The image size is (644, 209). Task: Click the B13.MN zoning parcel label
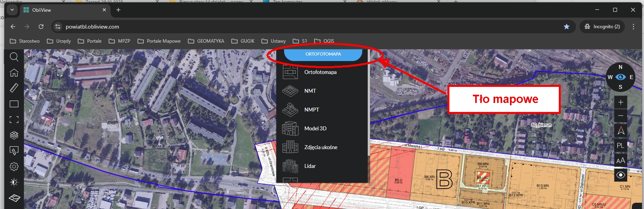coord(542,186)
